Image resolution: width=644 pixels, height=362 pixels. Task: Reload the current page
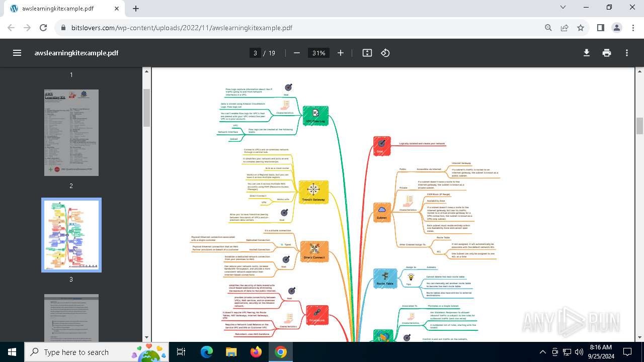43,28
